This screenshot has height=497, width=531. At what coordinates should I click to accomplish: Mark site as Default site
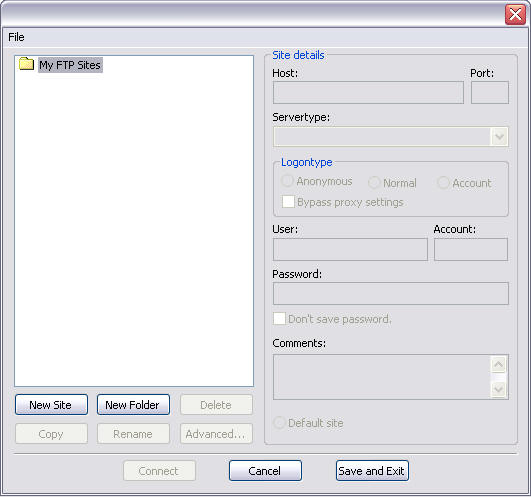coord(279,423)
